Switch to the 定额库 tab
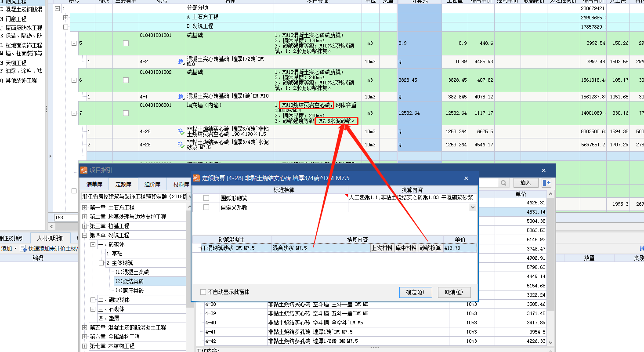Viewport: 644px width, 352px height. pyautogui.click(x=123, y=184)
